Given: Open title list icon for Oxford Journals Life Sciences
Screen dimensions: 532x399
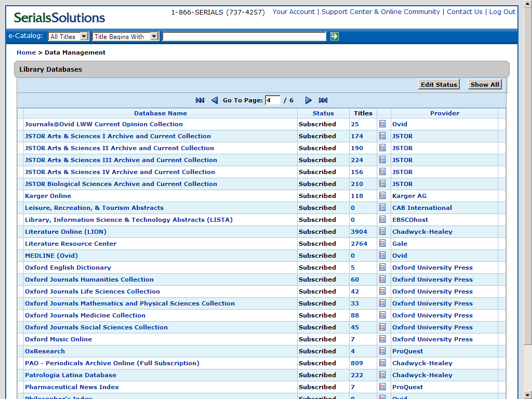Looking at the screenshot, I should tap(382, 291).
